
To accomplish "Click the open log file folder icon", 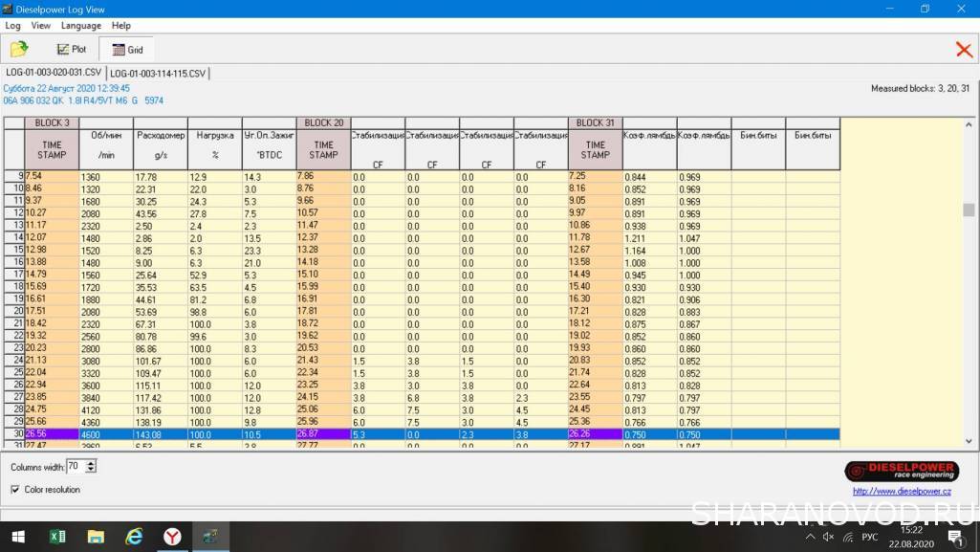I will tap(19, 49).
